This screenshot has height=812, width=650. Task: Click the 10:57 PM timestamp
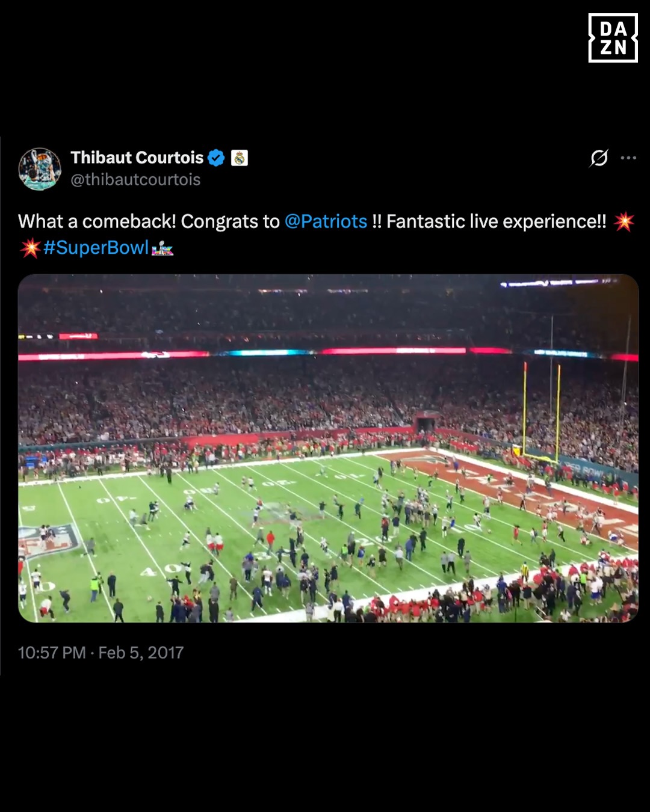pyautogui.click(x=52, y=653)
